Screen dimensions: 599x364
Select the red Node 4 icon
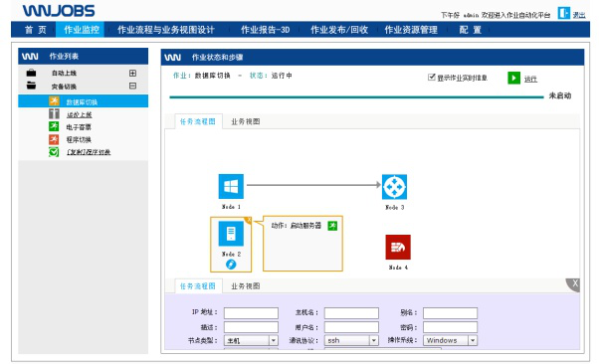coord(398,247)
